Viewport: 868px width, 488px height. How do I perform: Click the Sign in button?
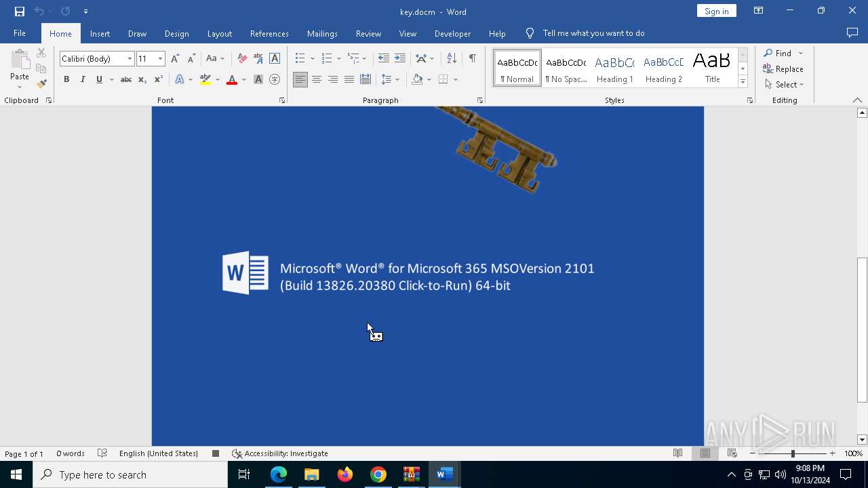[x=716, y=11]
